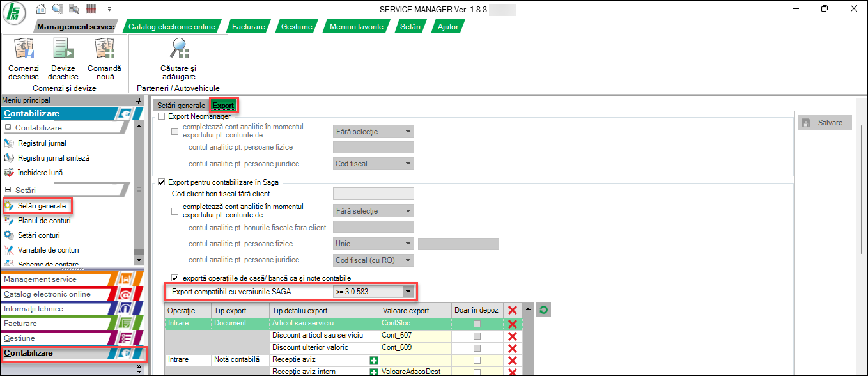Open the Gestiune ribbon tab
Viewport: 868px width, 376px height.
(297, 27)
